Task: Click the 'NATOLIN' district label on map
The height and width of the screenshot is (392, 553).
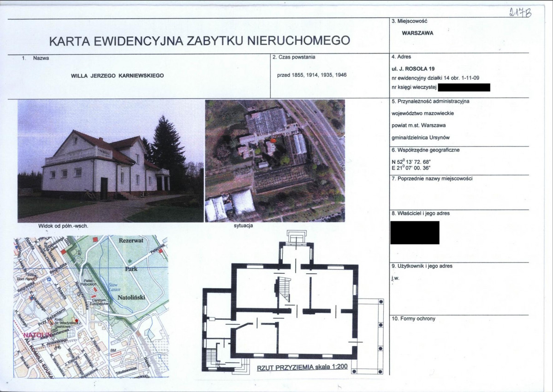Action: point(37,334)
